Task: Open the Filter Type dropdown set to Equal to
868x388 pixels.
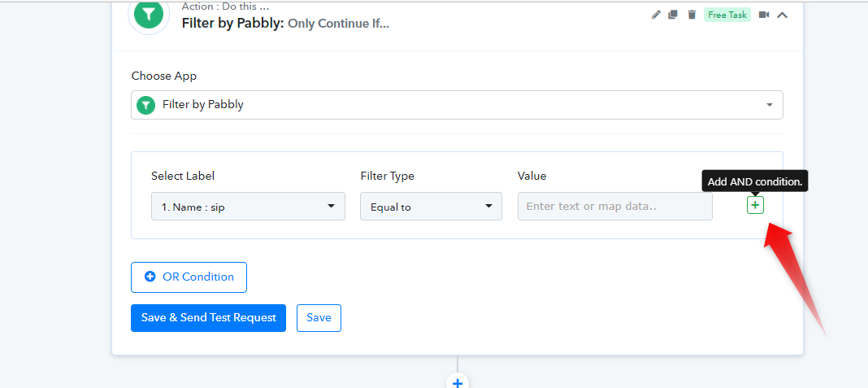Action: click(x=431, y=206)
